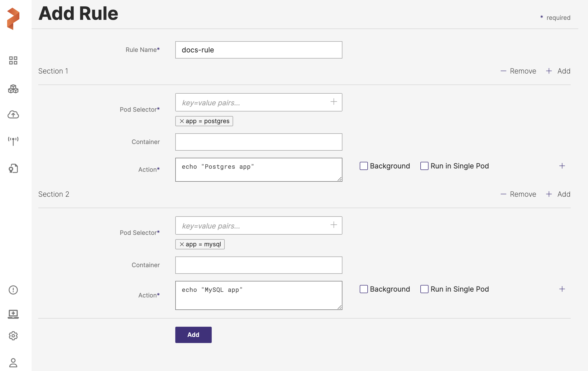Open the monitor plus icon in sidebar

13,314
